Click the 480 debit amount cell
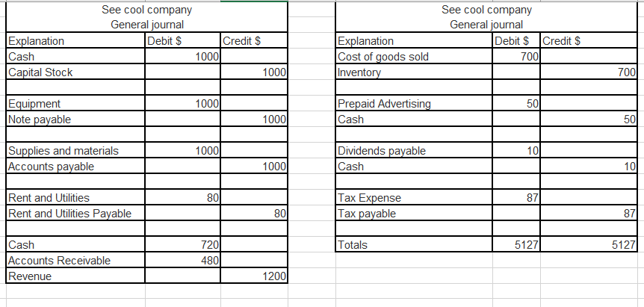The width and height of the screenshot is (644, 307). point(182,260)
